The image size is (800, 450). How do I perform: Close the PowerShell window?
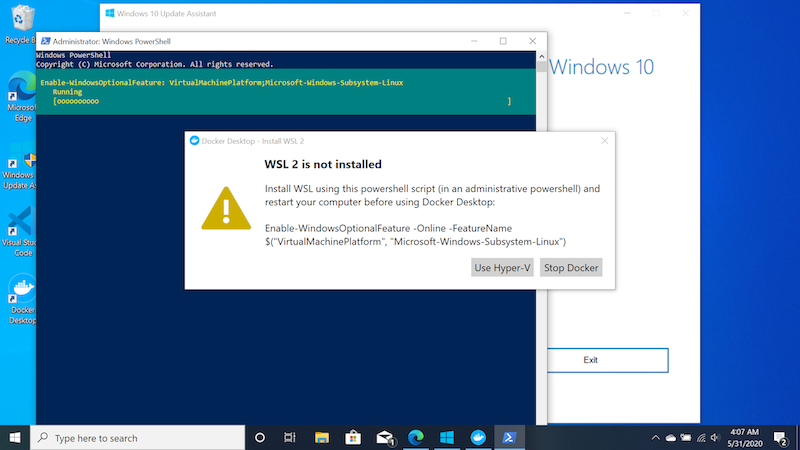click(x=533, y=41)
